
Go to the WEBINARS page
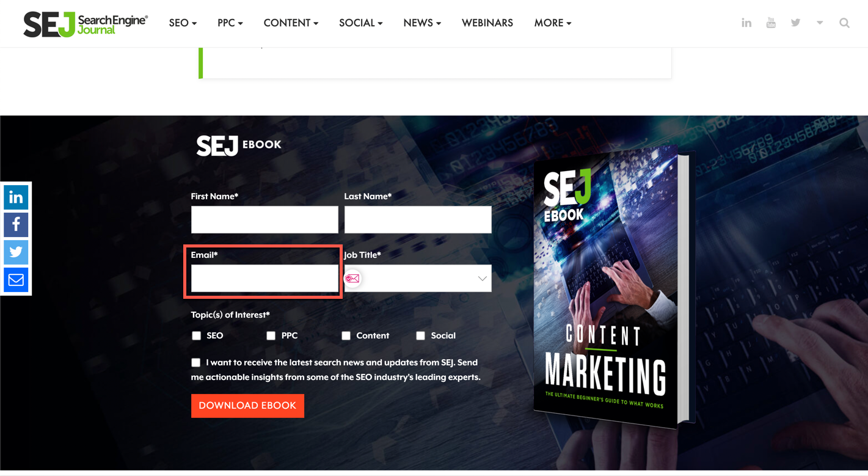487,23
